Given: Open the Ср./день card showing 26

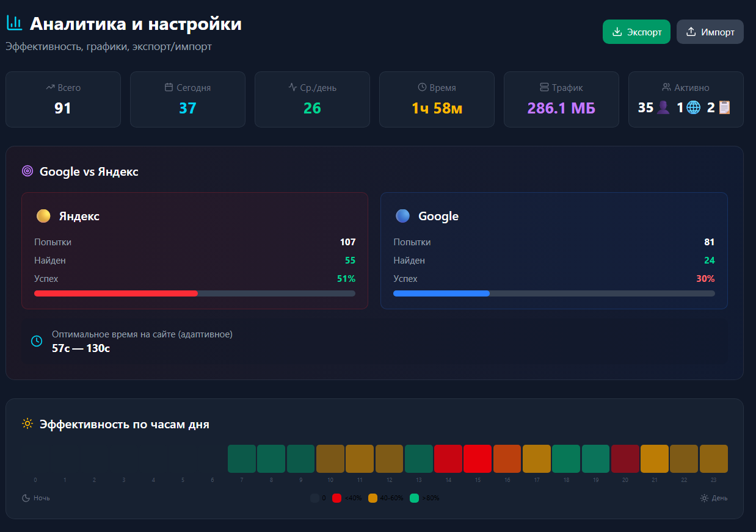Looking at the screenshot, I should pos(313,99).
